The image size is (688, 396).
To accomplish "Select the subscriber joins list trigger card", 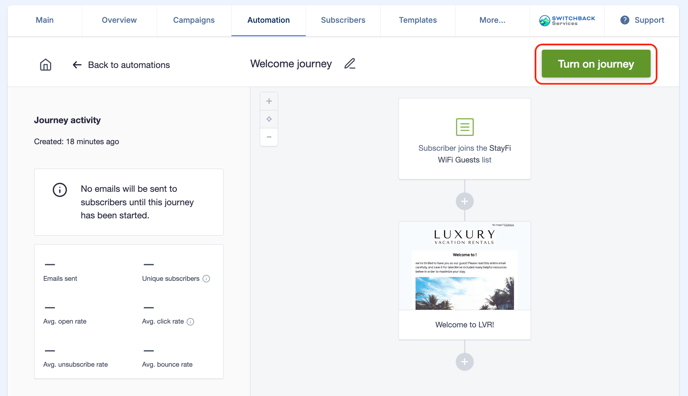I will coord(465,139).
